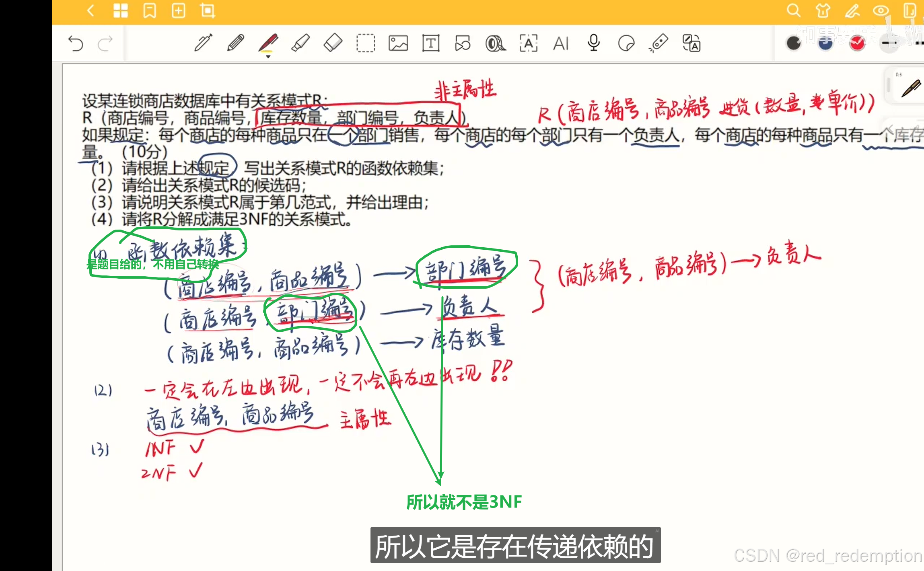
Task: Open the translate tool icon
Action: (x=691, y=43)
